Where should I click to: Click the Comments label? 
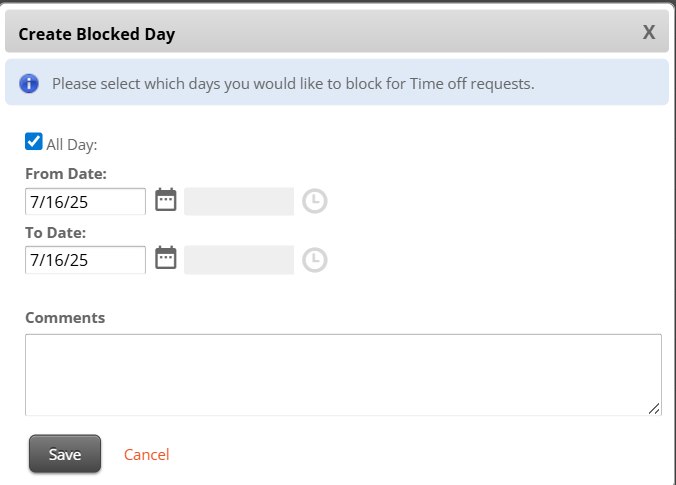click(x=65, y=318)
